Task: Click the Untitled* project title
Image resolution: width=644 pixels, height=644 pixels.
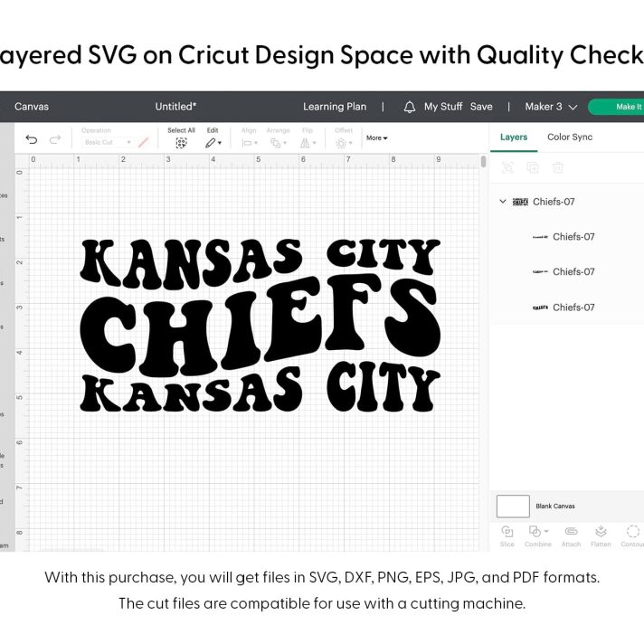Action: [x=175, y=107]
